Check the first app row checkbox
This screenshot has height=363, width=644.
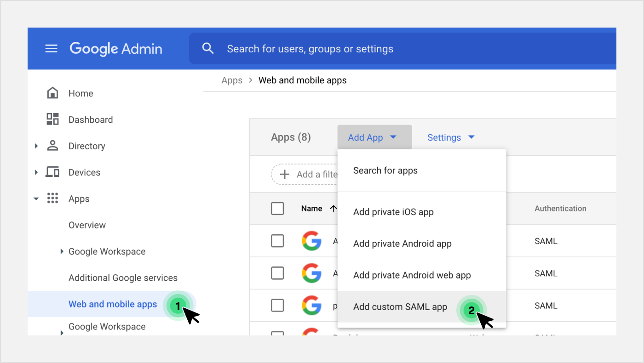(x=277, y=241)
